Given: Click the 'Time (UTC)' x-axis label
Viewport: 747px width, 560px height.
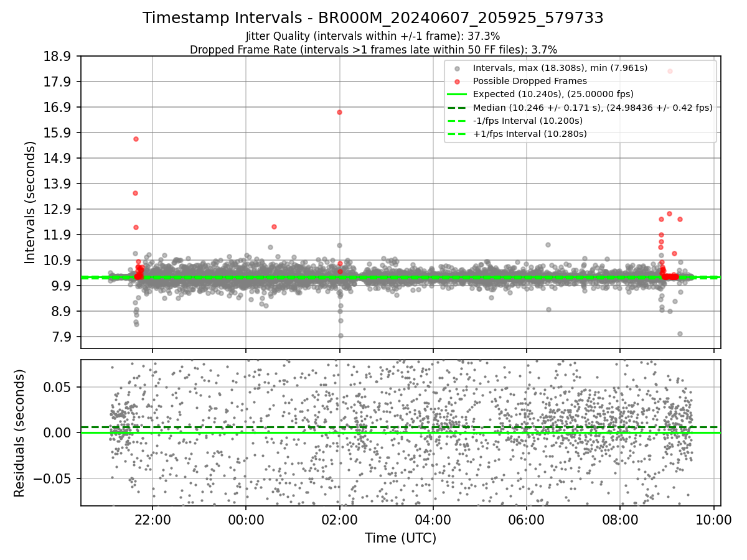Looking at the screenshot, I should (x=400, y=538).
